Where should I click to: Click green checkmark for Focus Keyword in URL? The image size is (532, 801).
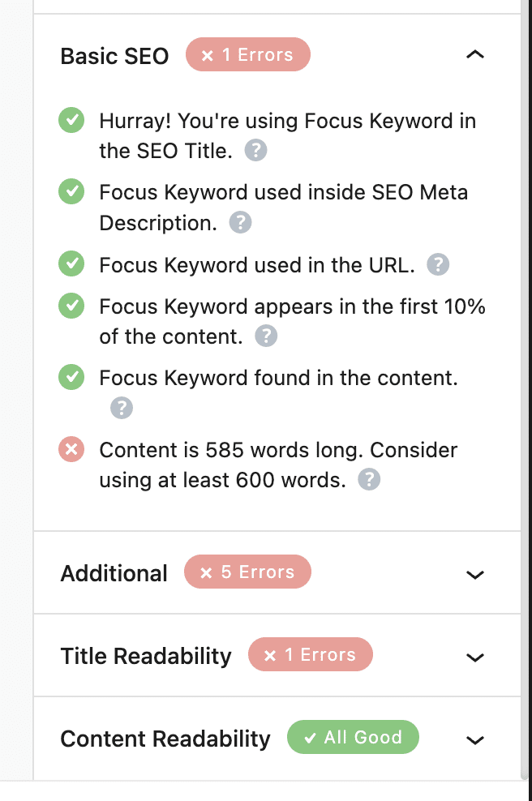72,264
